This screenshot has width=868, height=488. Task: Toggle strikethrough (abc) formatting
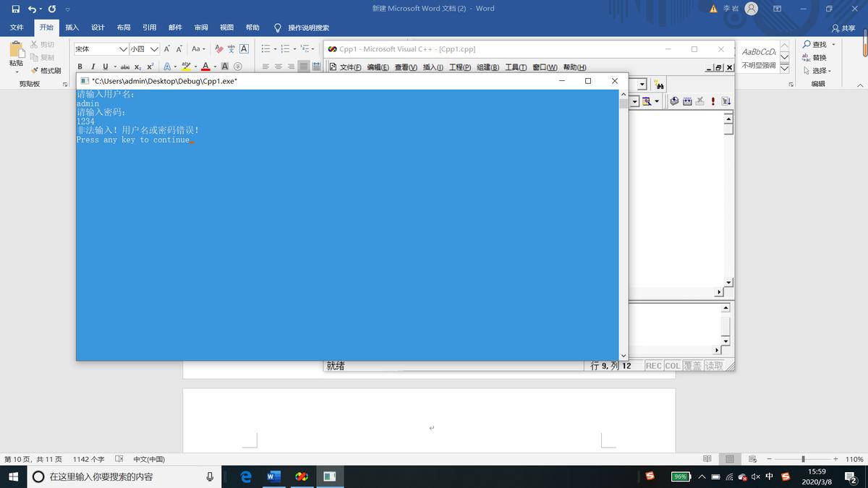[124, 67]
